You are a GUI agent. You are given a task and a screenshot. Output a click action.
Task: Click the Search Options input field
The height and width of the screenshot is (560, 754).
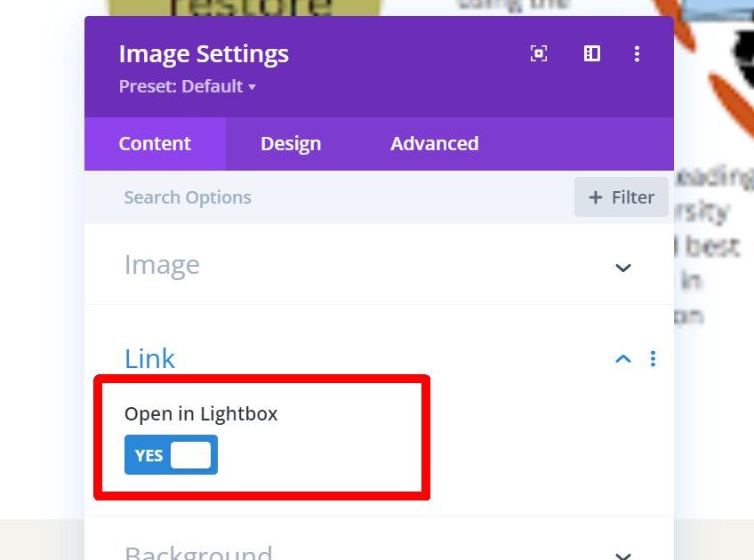[329, 197]
